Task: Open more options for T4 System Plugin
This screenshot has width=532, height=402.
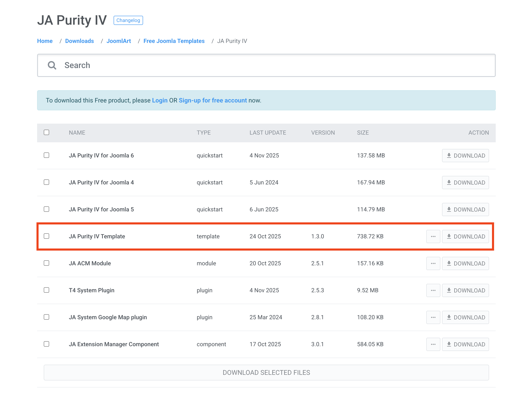Action: 433,290
